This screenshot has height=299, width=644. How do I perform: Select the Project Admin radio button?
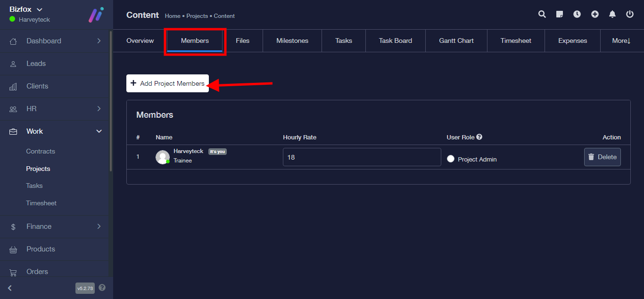(x=451, y=159)
